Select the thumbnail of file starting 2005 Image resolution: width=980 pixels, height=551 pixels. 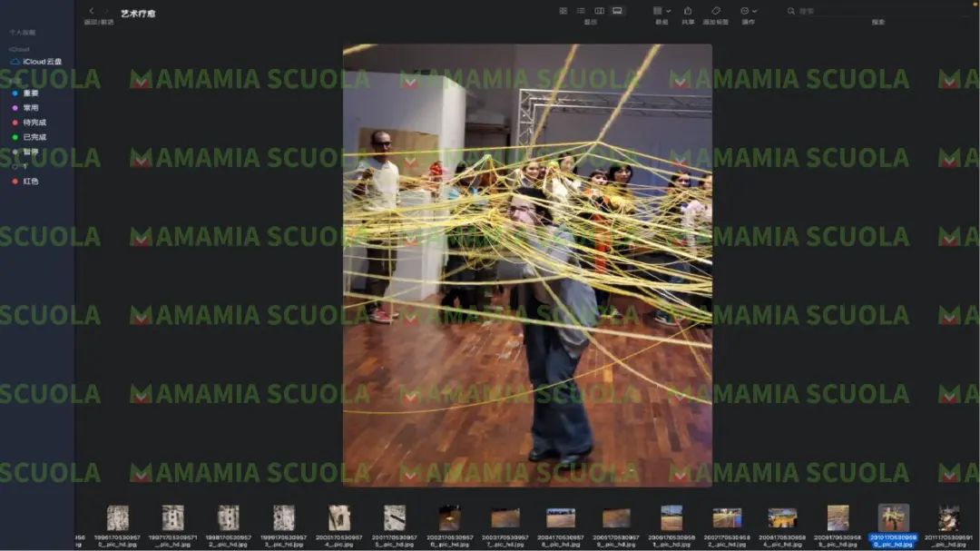[x=616, y=517]
